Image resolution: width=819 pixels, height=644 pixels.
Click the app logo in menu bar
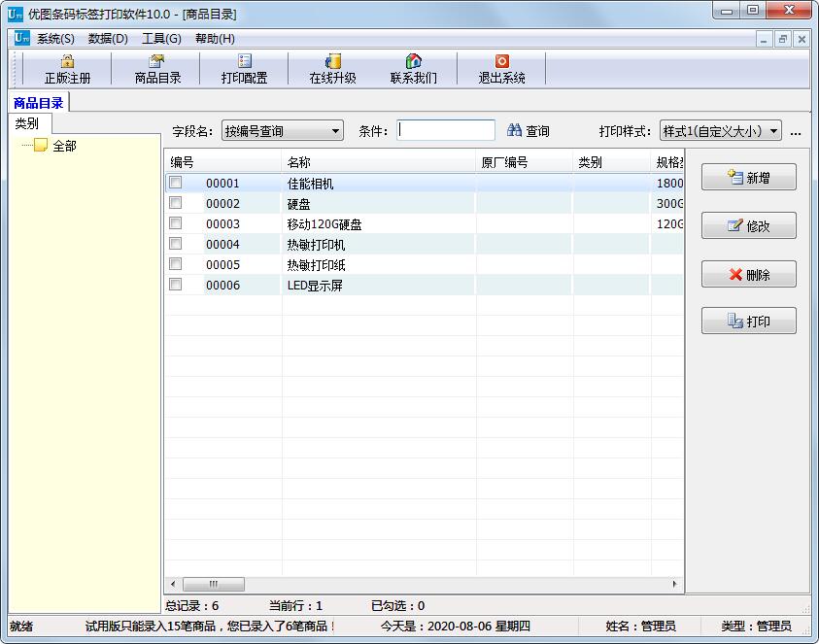click(21, 38)
